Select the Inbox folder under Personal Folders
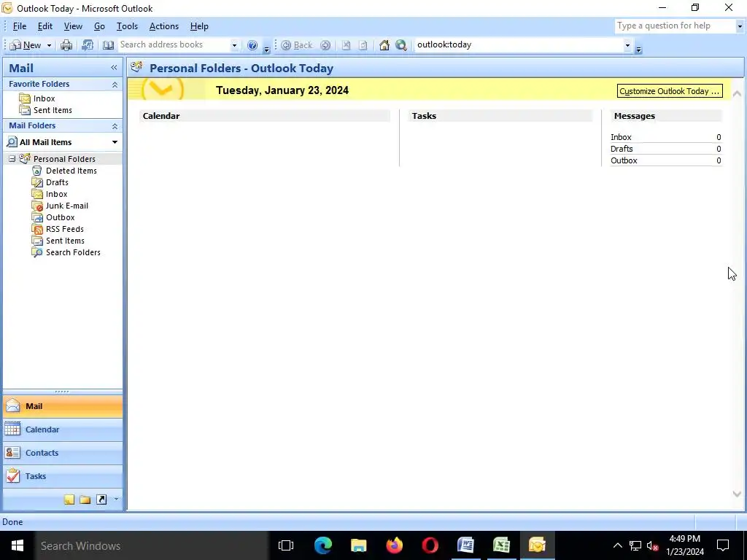This screenshot has height=560, width=747. (x=56, y=194)
